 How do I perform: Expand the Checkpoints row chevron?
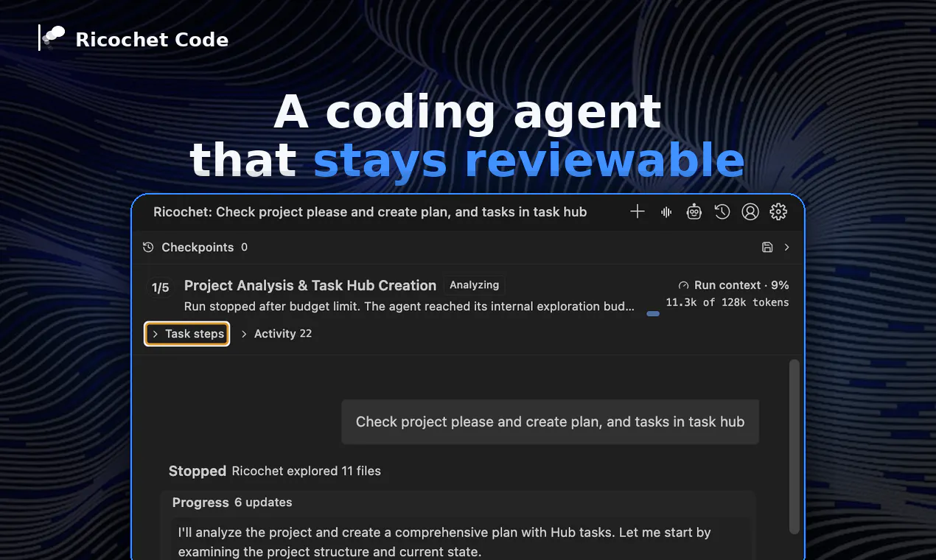point(787,248)
